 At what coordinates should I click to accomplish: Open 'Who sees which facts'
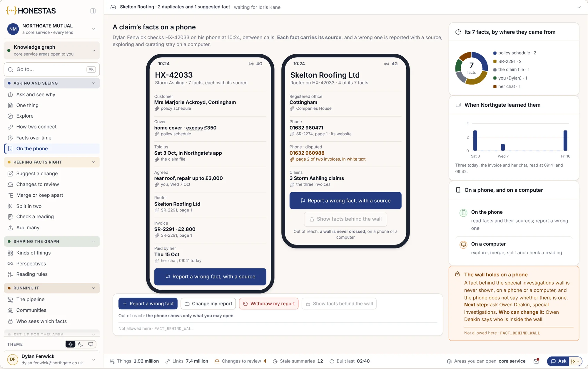52,321
